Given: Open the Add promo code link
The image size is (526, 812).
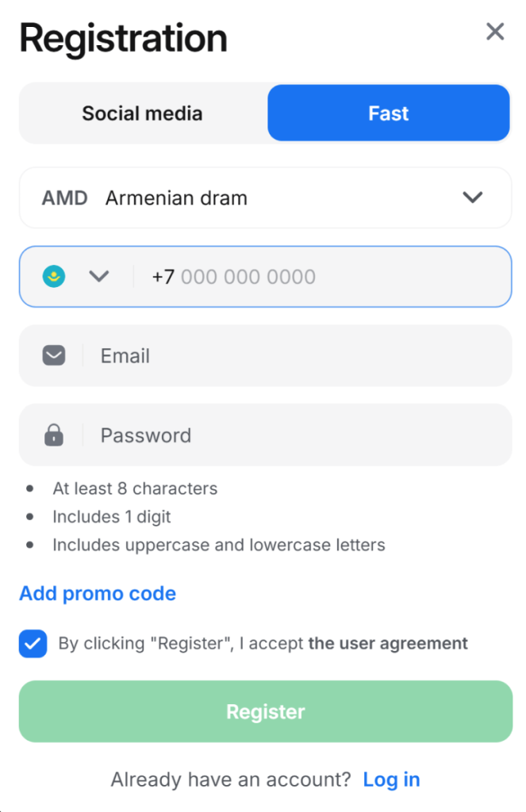Looking at the screenshot, I should click(x=98, y=593).
